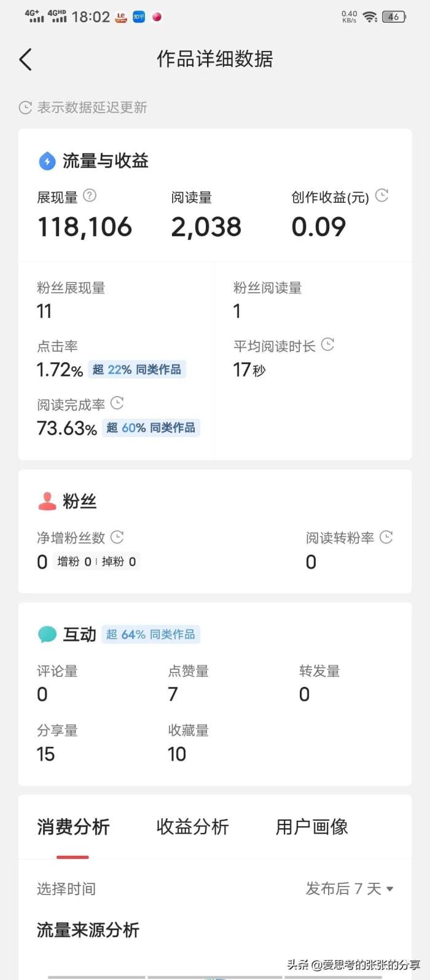This screenshot has width=430, height=980.
Task: Tap the back arrow at top left
Action: tap(25, 59)
